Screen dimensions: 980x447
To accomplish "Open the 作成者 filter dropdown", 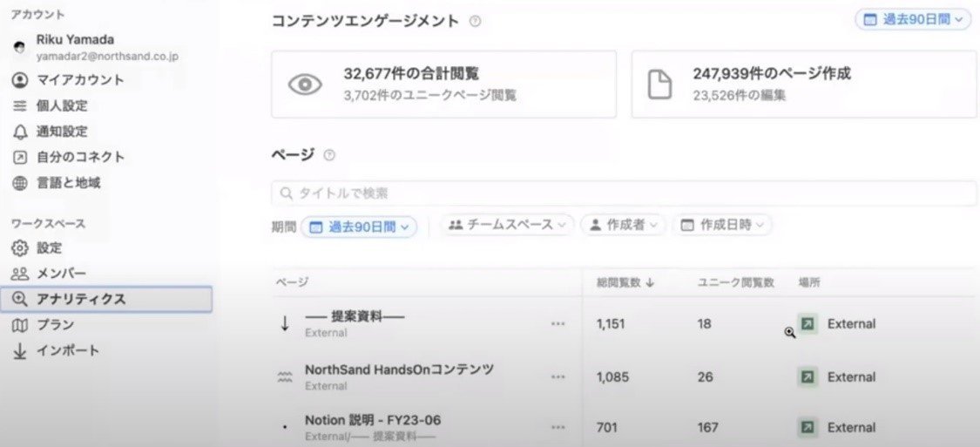I will [623, 225].
